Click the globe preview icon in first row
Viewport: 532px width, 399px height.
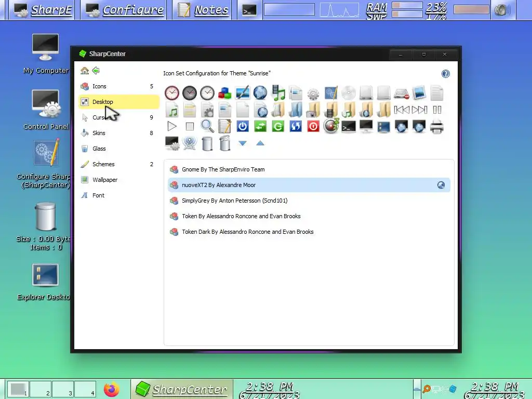click(x=260, y=93)
